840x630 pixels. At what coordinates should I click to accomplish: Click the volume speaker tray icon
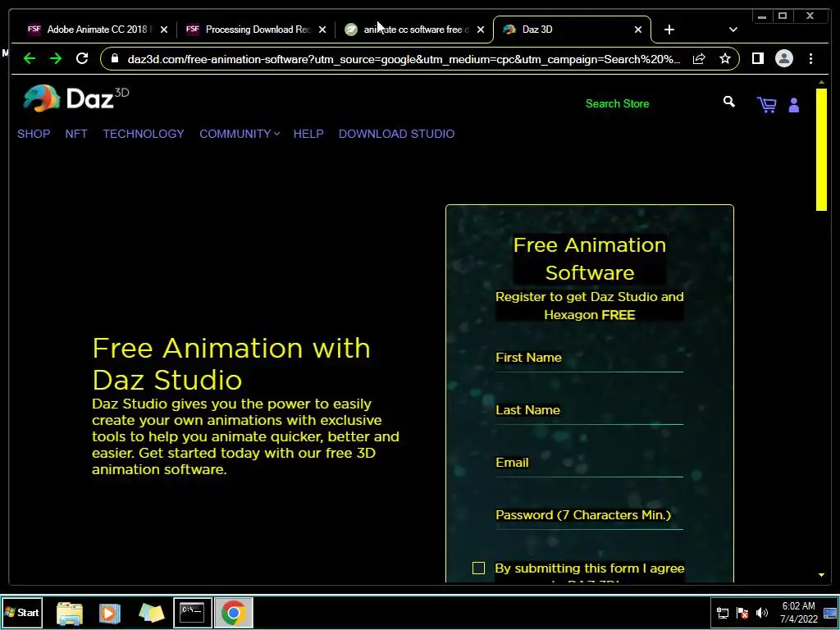762,613
